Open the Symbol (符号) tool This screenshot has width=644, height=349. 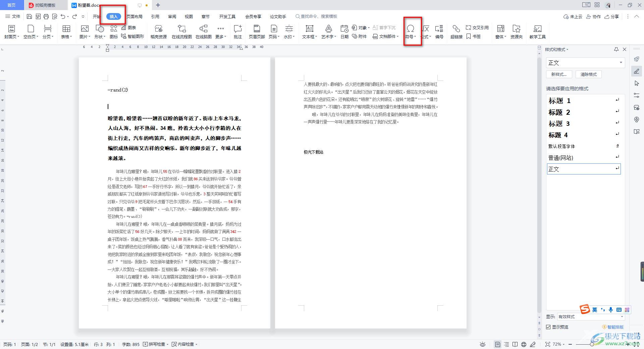point(411,32)
